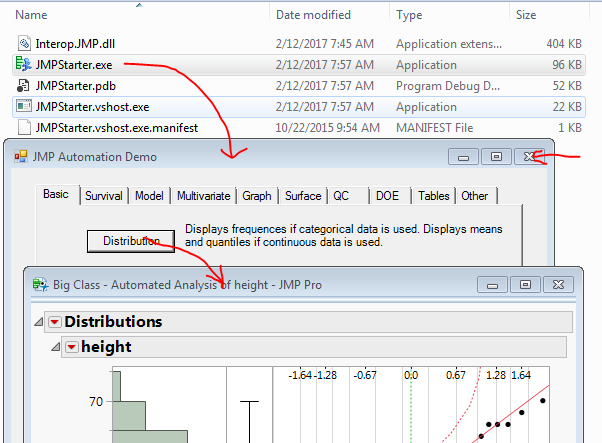The height and width of the screenshot is (443, 602).
Task: Open the Distributions red triangle menu
Action: click(55, 322)
